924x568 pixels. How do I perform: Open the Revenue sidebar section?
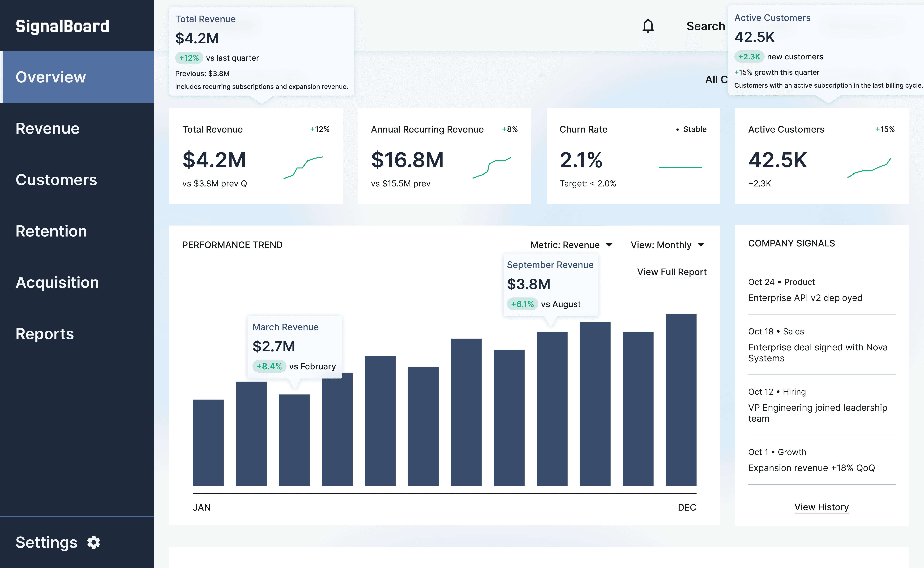pyautogui.click(x=48, y=129)
